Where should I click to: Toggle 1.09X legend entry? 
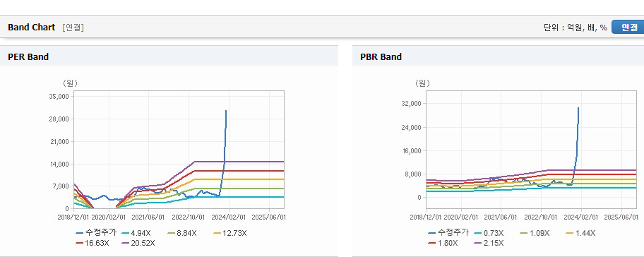point(535,233)
